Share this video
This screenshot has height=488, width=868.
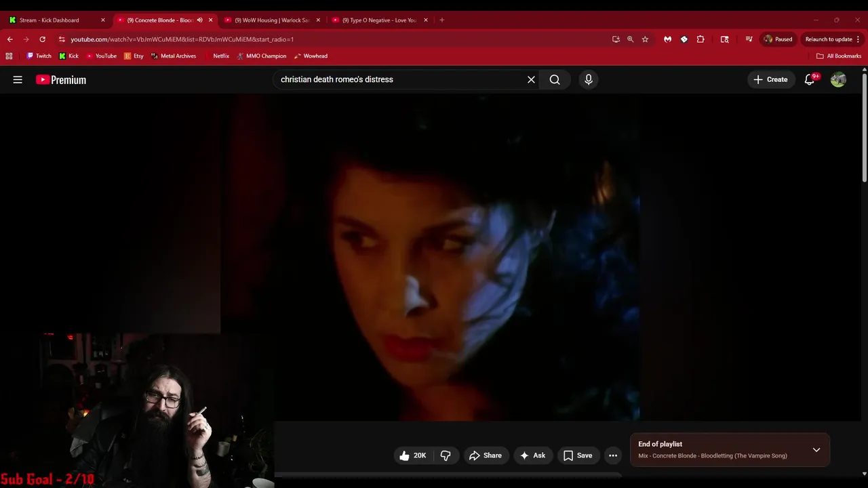point(485,455)
